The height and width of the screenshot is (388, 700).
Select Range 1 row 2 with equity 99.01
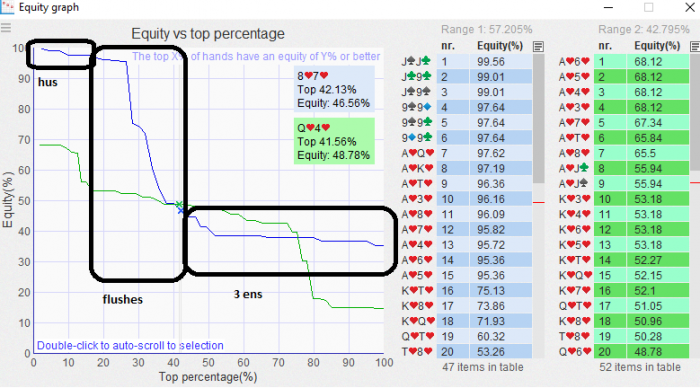coord(466,77)
